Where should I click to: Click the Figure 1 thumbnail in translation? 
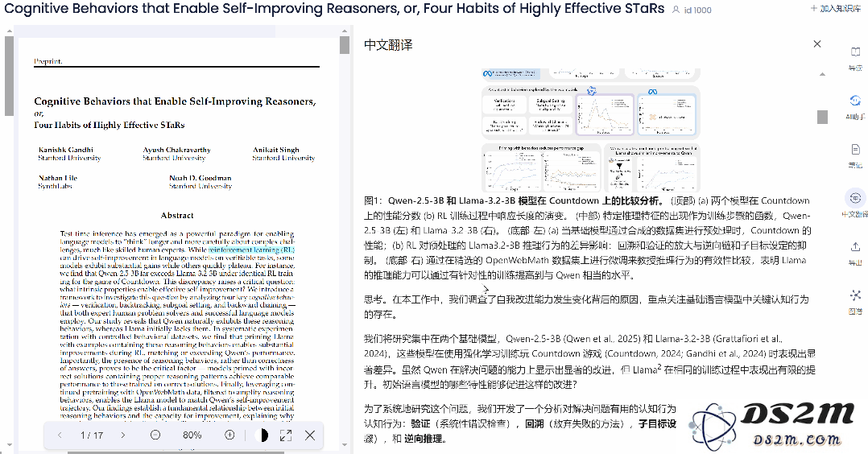coord(591,130)
